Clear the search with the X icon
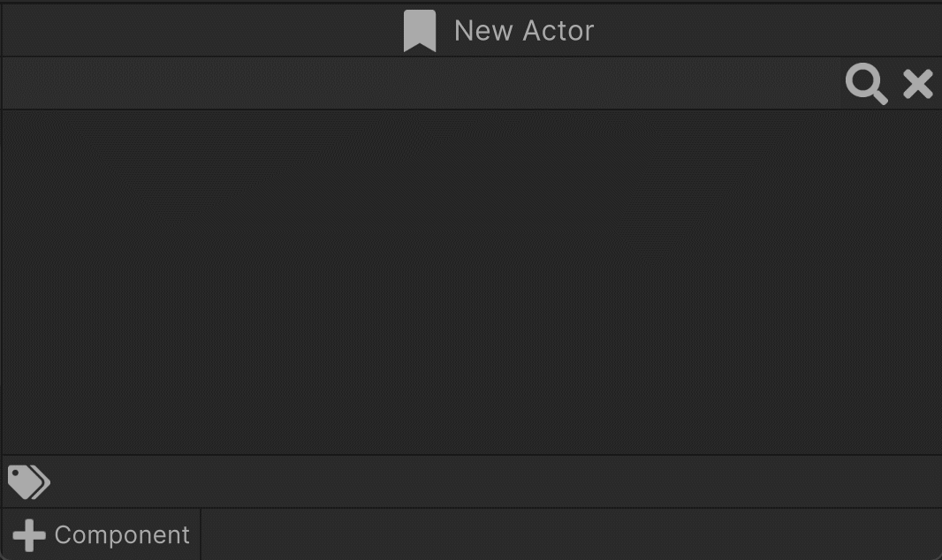The width and height of the screenshot is (942, 560). [918, 83]
